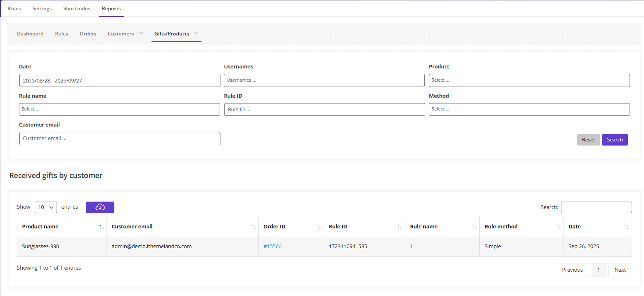644x296 pixels.
Task: Sort by Rule ID column arrows
Action: pos(399,227)
